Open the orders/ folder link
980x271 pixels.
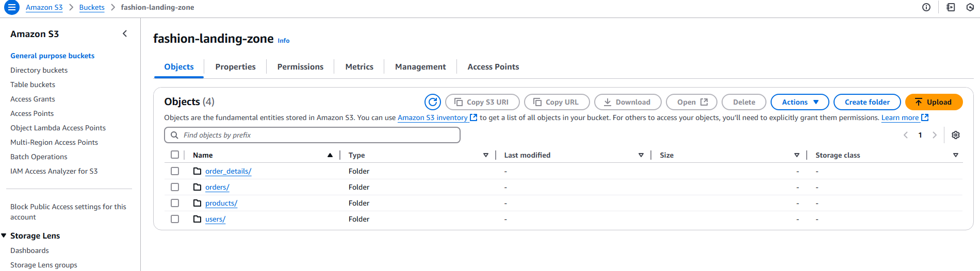click(x=217, y=187)
